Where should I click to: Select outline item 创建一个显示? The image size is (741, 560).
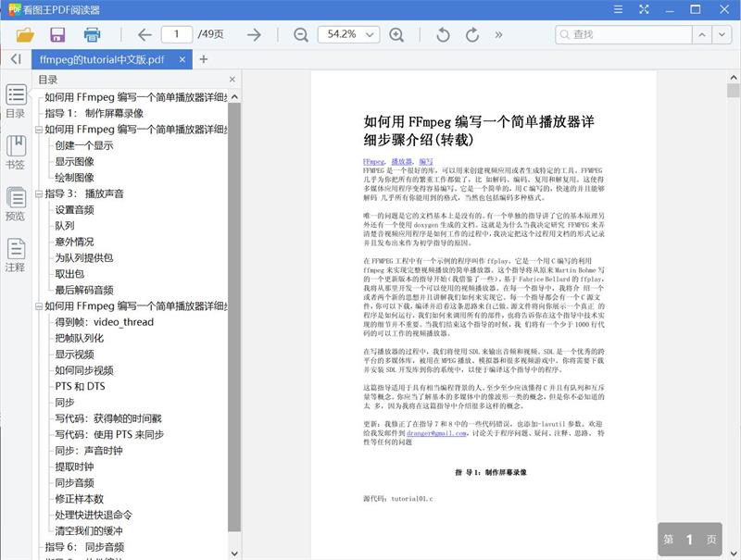click(84, 145)
